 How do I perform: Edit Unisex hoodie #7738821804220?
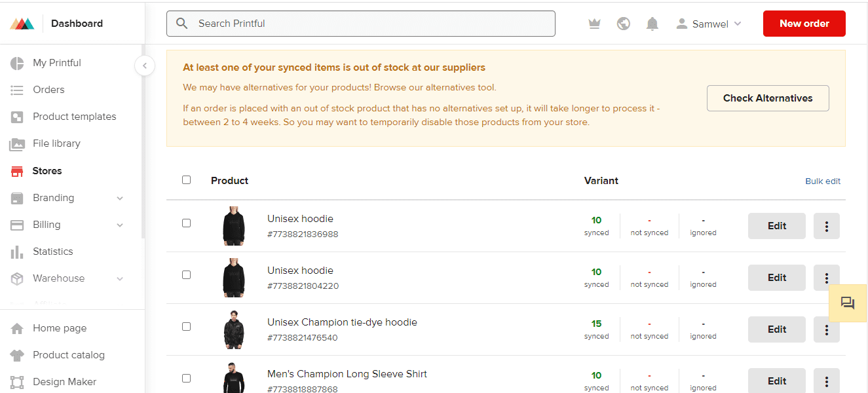(777, 278)
